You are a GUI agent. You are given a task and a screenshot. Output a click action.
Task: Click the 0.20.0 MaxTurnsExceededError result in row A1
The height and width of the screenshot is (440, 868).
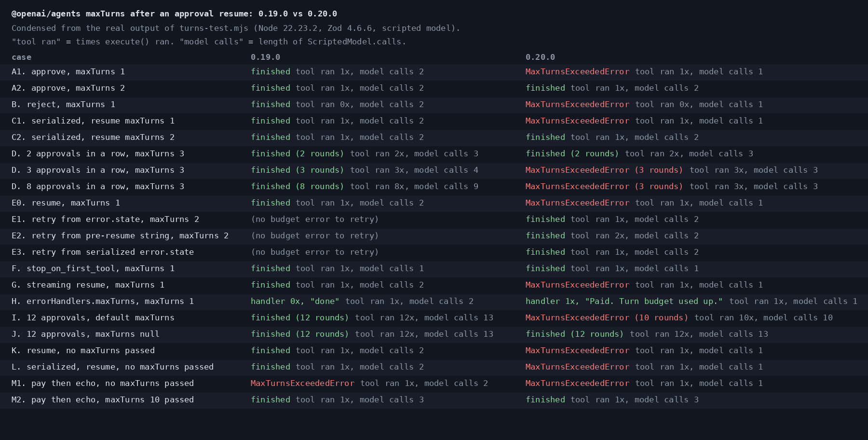pos(577,71)
